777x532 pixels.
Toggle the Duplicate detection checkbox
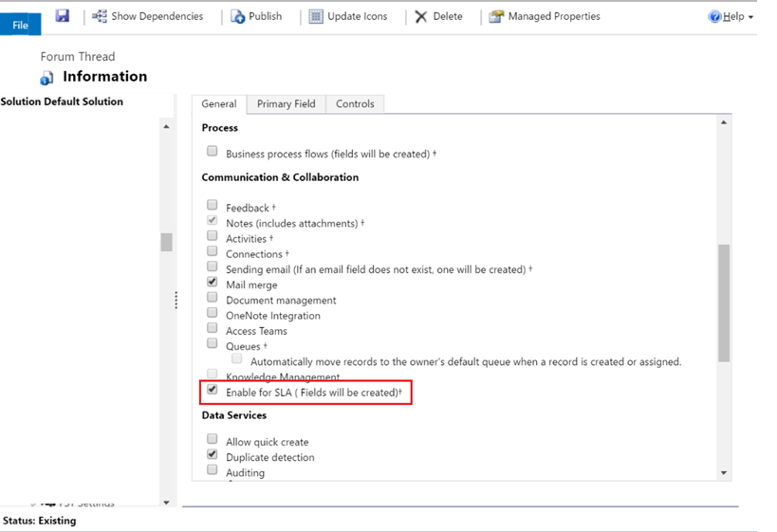click(x=213, y=455)
